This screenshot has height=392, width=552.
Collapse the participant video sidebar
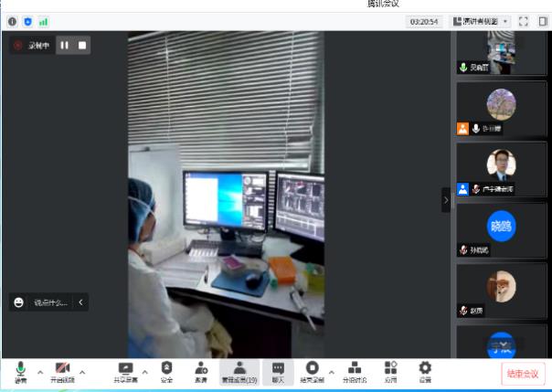coord(446,200)
